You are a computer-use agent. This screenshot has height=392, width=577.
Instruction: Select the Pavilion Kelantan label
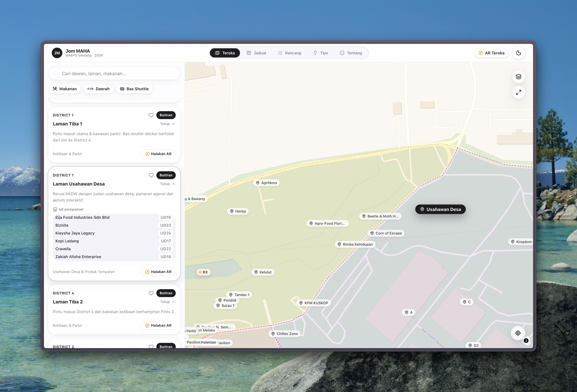(x=201, y=342)
